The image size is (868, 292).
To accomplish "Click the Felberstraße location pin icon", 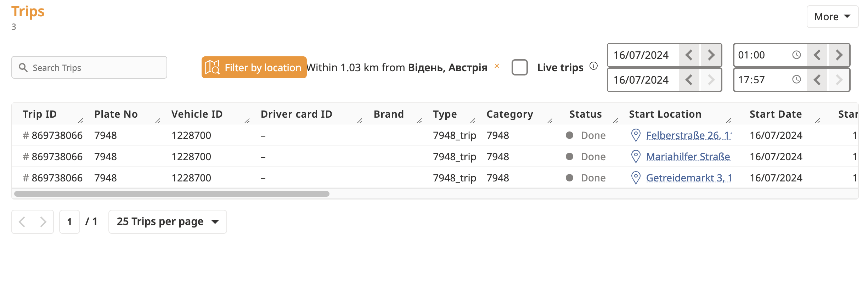I will [636, 135].
